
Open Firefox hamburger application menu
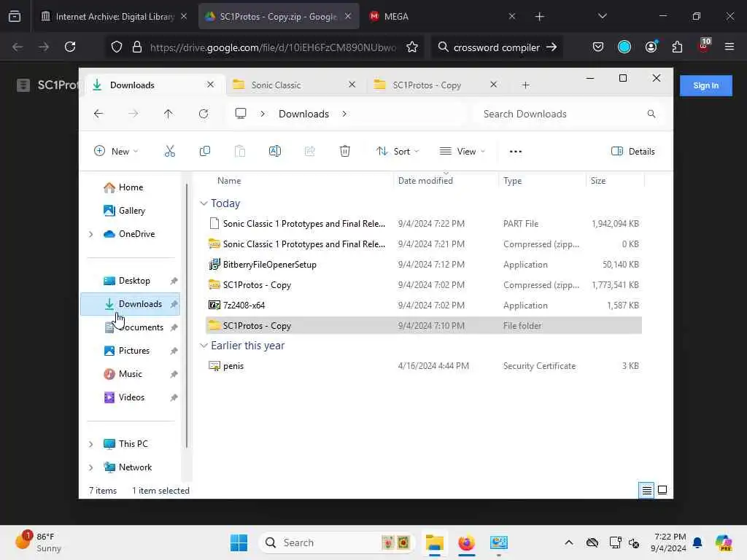click(729, 47)
